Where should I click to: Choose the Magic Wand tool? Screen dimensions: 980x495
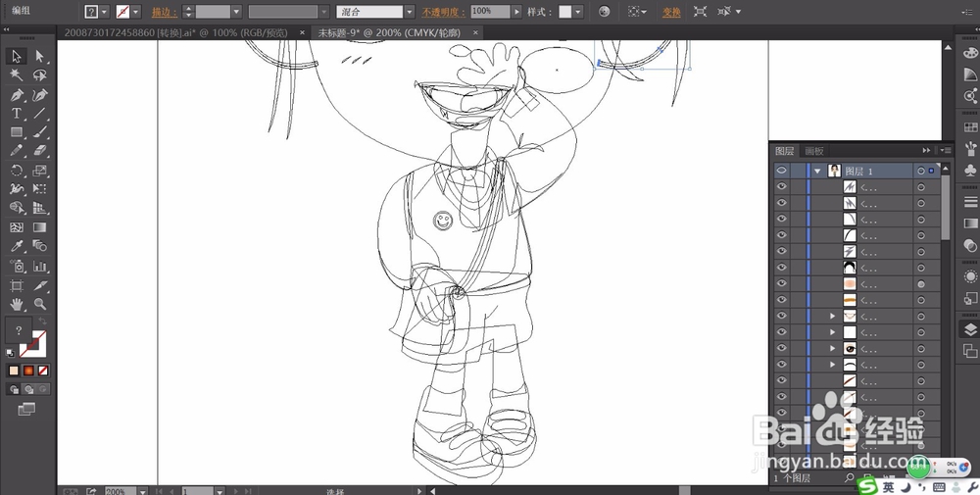click(17, 75)
